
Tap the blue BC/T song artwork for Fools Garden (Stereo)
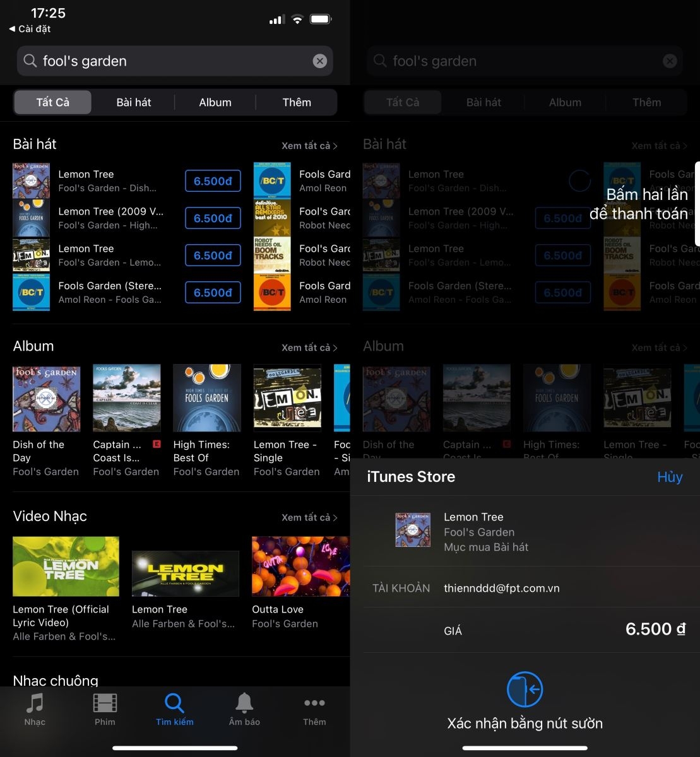click(x=32, y=292)
